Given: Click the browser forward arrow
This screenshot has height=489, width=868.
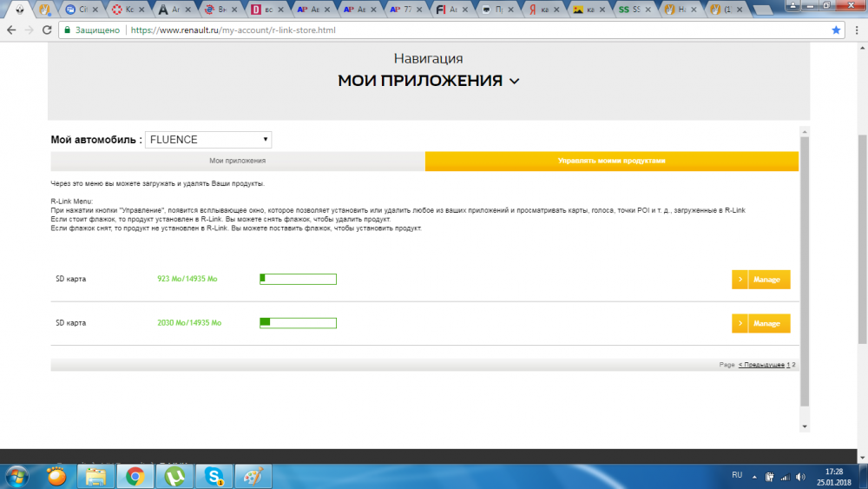Looking at the screenshot, I should coord(30,30).
